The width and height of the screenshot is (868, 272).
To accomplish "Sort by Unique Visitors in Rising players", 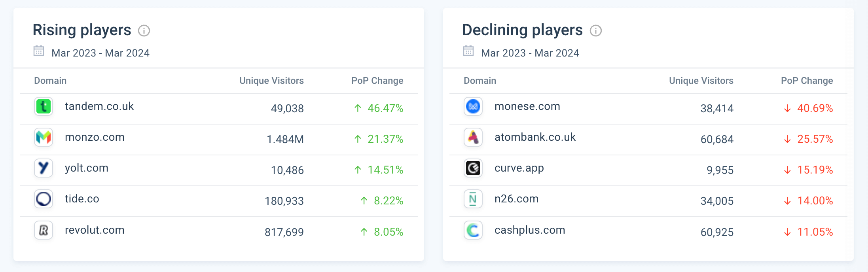I will pos(271,81).
